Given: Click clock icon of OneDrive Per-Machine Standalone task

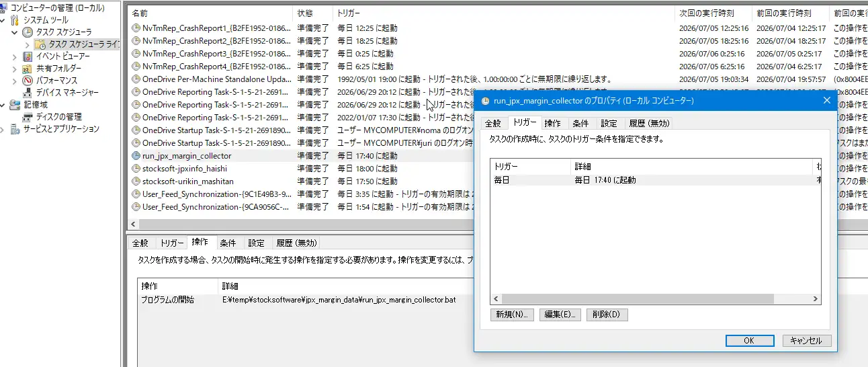Looking at the screenshot, I should tap(136, 79).
